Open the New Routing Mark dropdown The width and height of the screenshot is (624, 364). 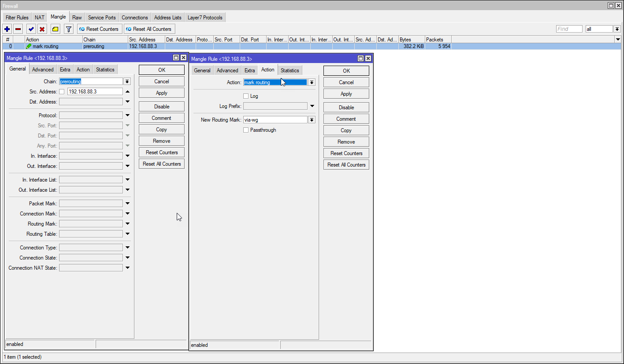tap(312, 120)
